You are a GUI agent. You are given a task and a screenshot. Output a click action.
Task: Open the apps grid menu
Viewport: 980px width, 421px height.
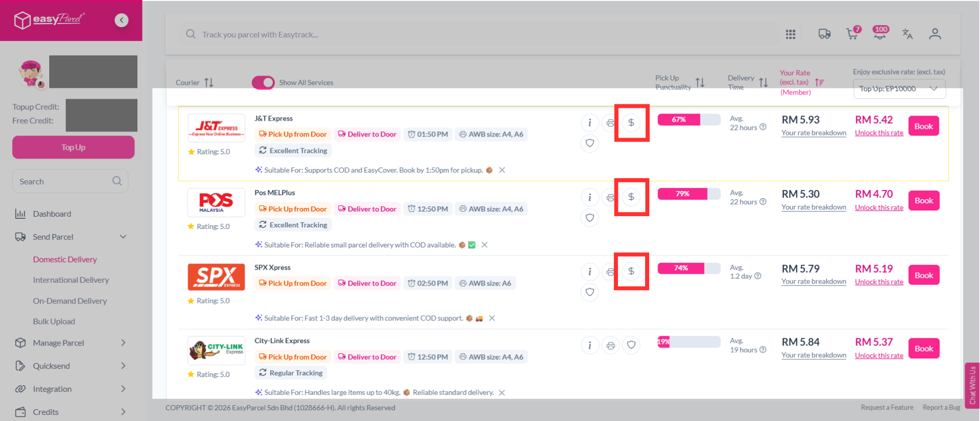tap(791, 34)
